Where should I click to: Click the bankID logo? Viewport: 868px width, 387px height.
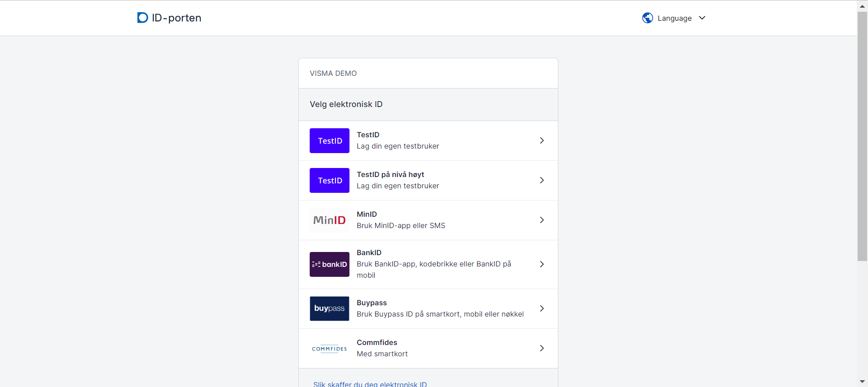pyautogui.click(x=330, y=264)
